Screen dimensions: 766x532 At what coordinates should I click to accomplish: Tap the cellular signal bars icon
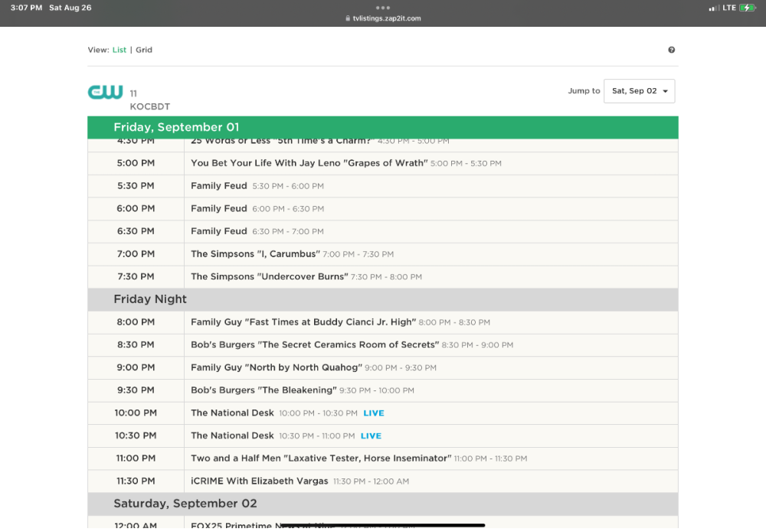click(x=714, y=8)
